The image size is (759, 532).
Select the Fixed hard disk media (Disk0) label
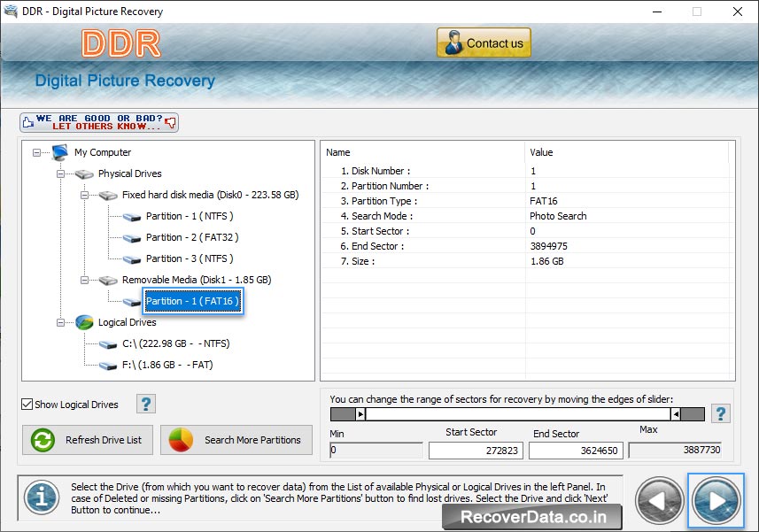pyautogui.click(x=210, y=195)
